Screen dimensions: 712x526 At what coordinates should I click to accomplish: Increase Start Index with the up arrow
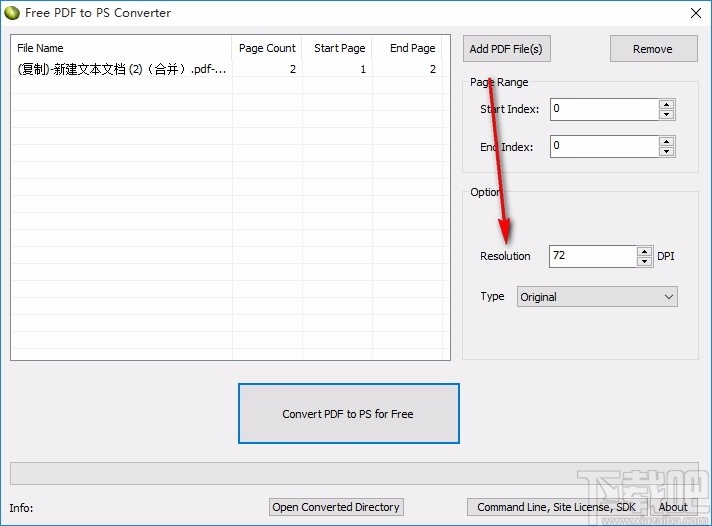click(666, 104)
